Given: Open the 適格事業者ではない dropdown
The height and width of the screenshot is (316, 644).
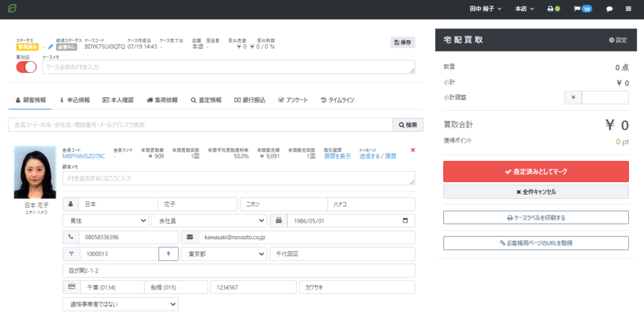Looking at the screenshot, I should click(x=120, y=304).
